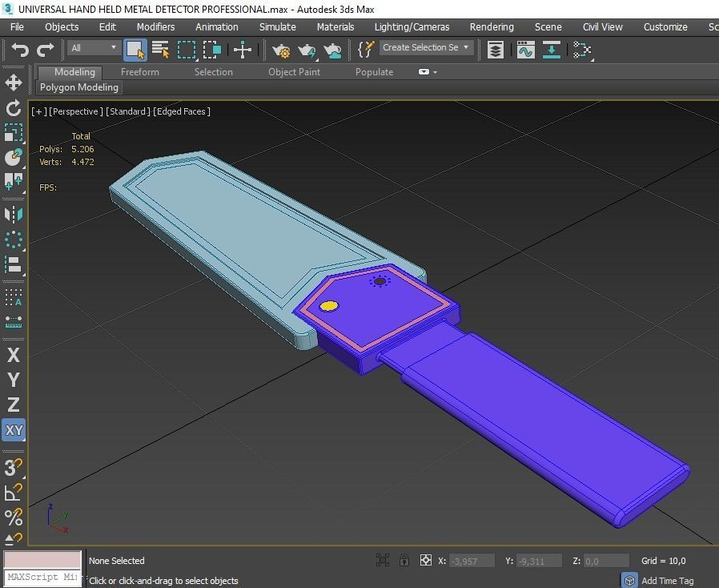Click the Spacing tool ruler icon
This screenshot has height=588, width=719.
coord(14,322)
